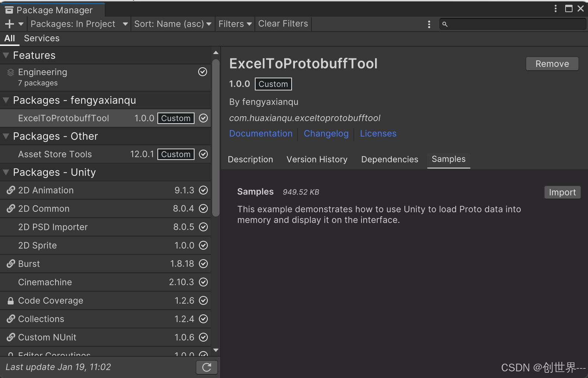Collapse the Packages - Unity section
This screenshot has height=378, width=588.
coord(6,172)
